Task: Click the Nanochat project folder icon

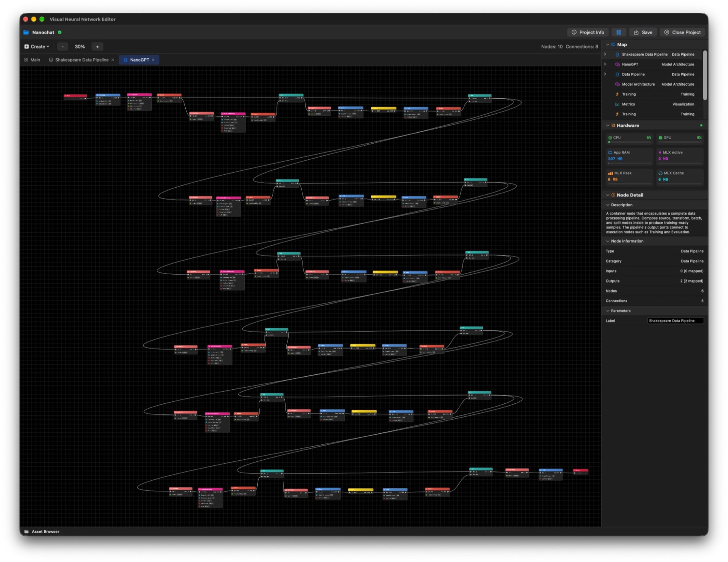Action: (x=26, y=32)
